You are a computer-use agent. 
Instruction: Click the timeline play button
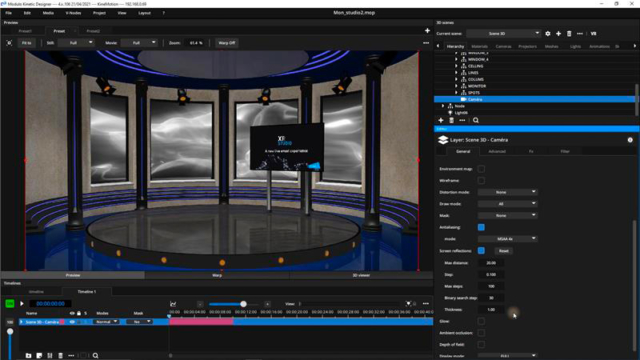pyautogui.click(x=22, y=304)
